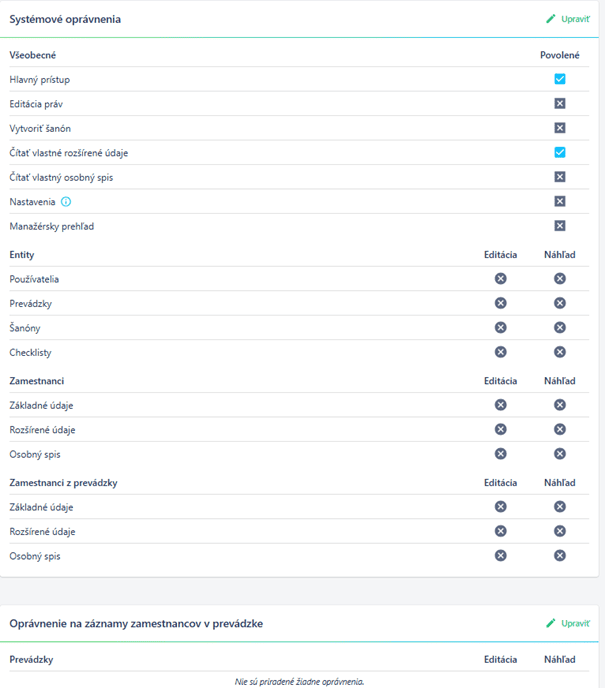
Task: Click the Náhľad X icon for Checklisty
Action: coord(560,352)
